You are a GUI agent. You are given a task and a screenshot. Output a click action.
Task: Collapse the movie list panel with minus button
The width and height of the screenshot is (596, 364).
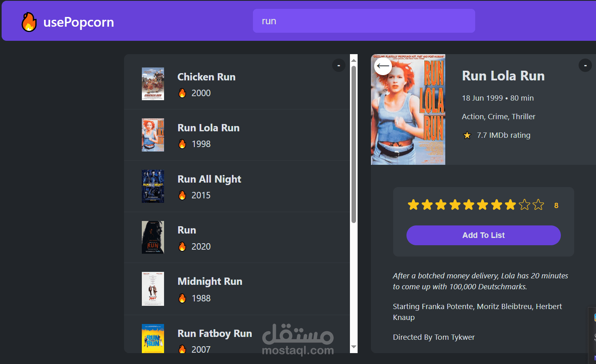pyautogui.click(x=339, y=65)
